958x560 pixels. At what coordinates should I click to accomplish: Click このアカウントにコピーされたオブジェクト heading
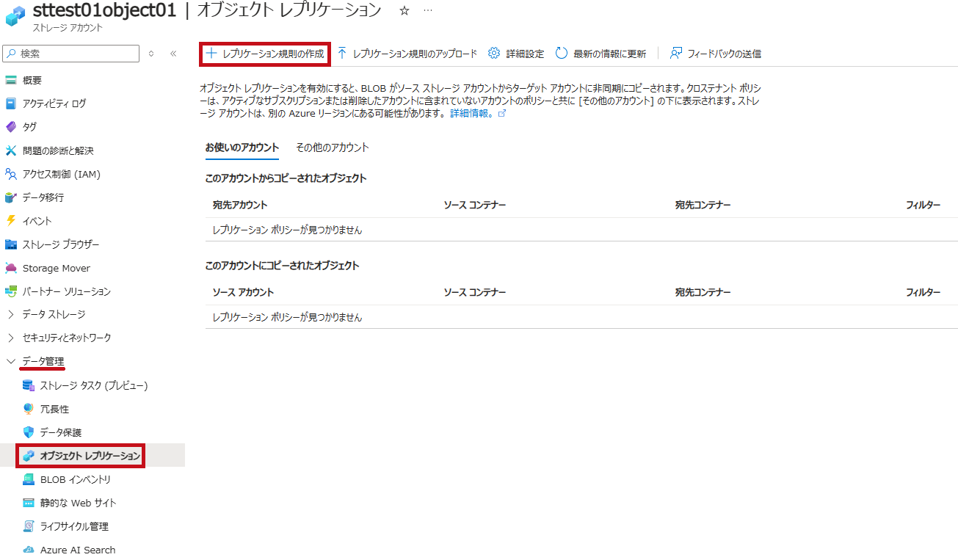coord(283,266)
